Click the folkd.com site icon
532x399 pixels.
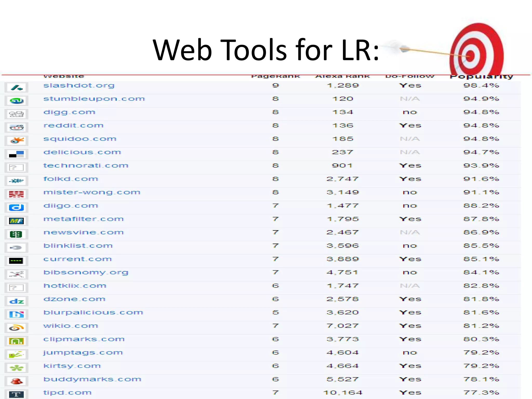pyautogui.click(x=16, y=181)
